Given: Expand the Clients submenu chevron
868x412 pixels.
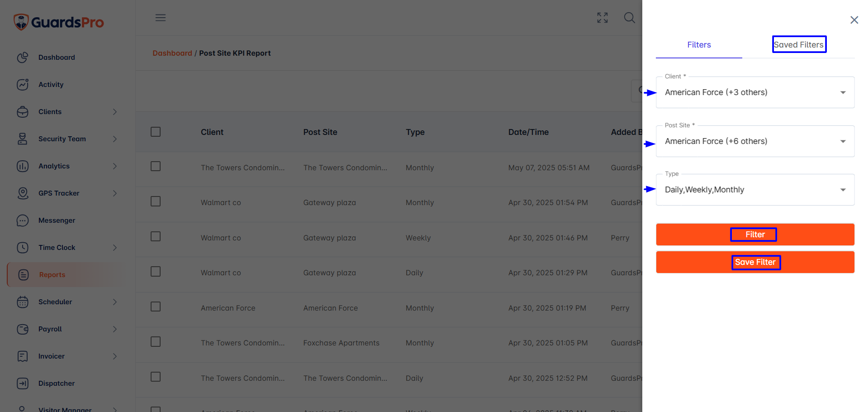Looking at the screenshot, I should click(x=115, y=112).
